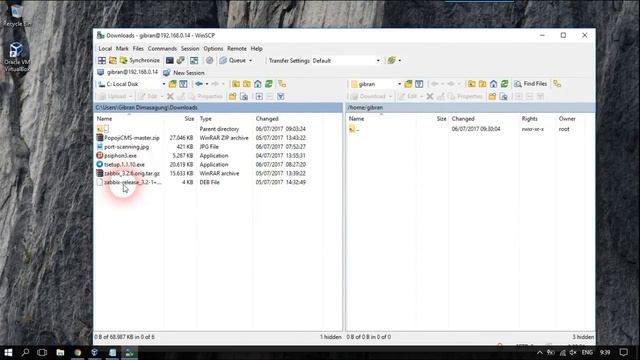This screenshot has width=640, height=360.
Task: Create new folder in local panel
Action: point(233,96)
